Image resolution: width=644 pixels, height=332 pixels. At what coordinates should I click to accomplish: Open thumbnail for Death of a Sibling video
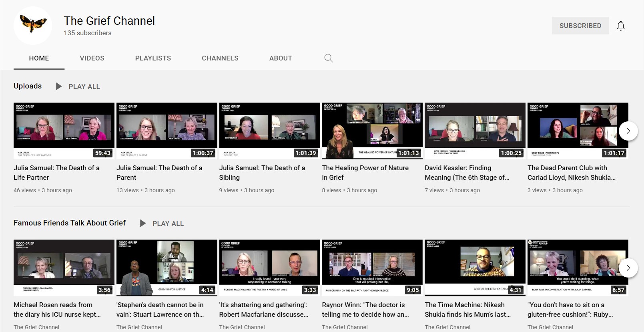[x=269, y=131]
